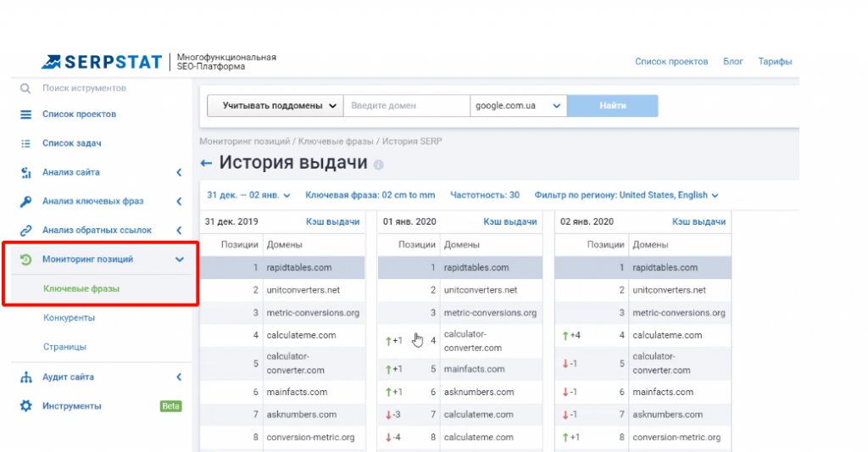Click the info icon next to История выдачи

tap(379, 165)
